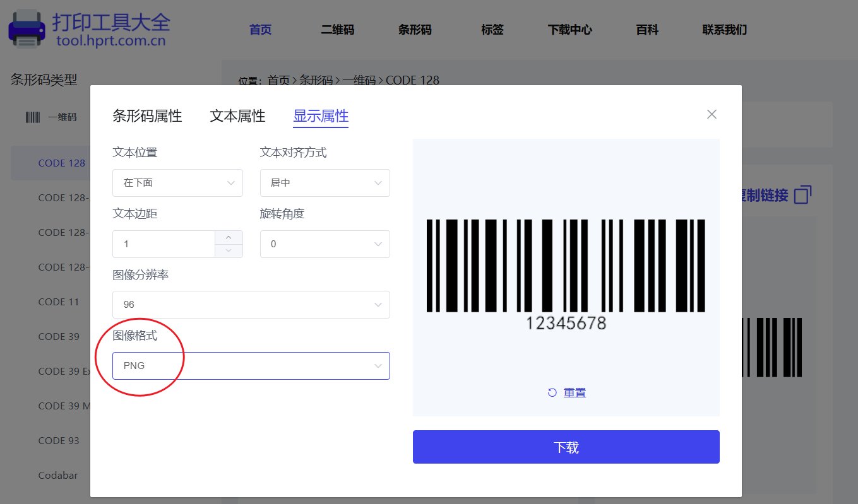The image size is (858, 504).
Task: Open the 旋转角度 dropdown
Action: pos(325,244)
